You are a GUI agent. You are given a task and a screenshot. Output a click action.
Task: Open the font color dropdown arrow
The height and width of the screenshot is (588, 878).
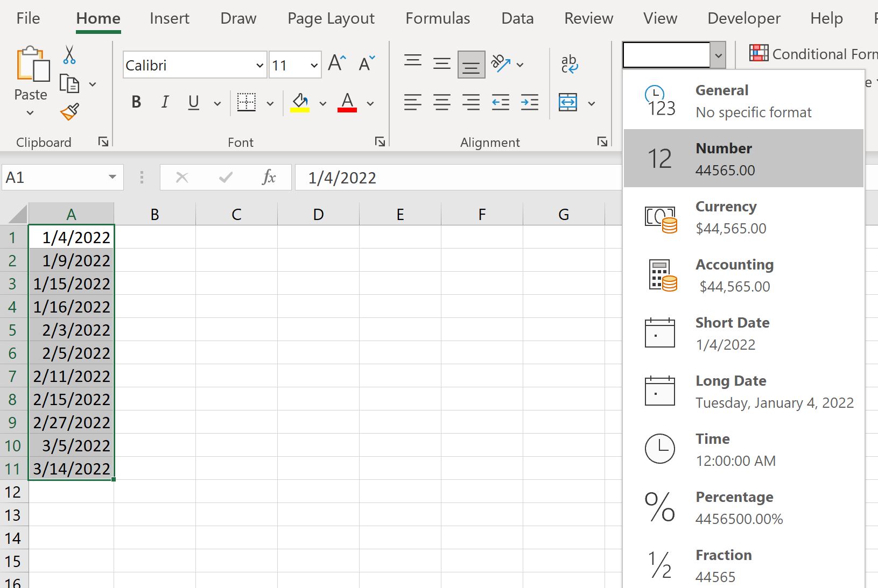pos(369,103)
